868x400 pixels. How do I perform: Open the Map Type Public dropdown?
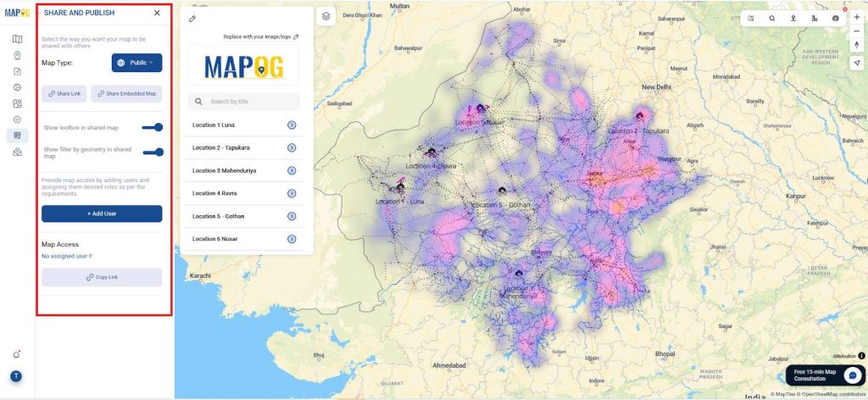coord(136,63)
